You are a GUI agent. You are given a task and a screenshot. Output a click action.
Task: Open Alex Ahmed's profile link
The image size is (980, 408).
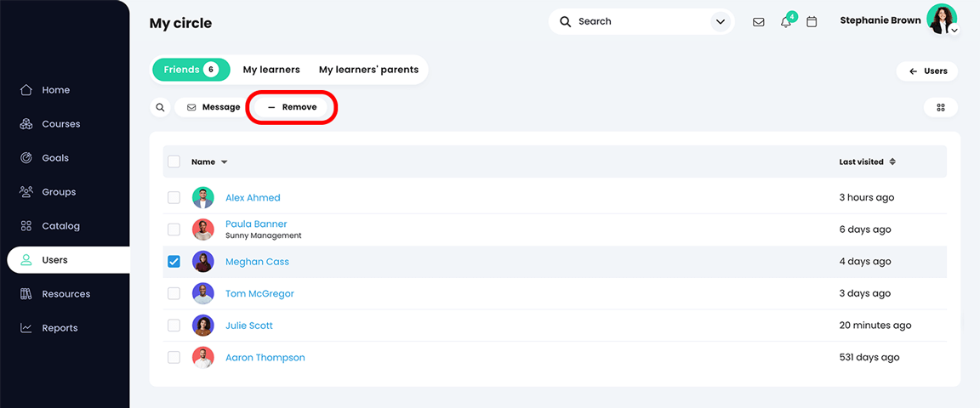(253, 198)
